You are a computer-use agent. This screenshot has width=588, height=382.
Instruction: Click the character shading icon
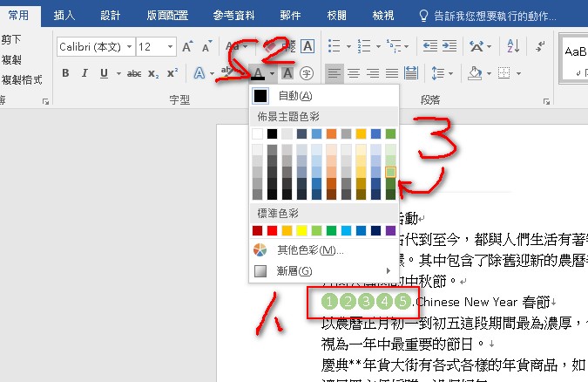click(x=287, y=73)
